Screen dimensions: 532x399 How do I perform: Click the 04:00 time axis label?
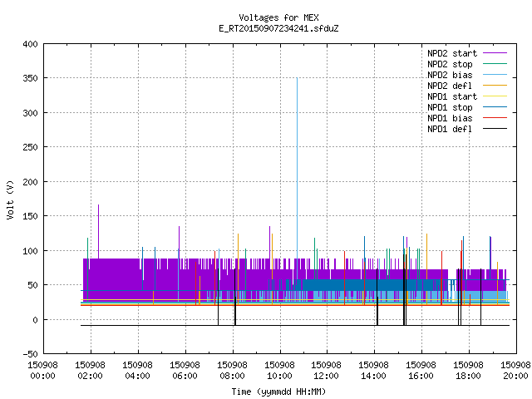click(x=137, y=376)
